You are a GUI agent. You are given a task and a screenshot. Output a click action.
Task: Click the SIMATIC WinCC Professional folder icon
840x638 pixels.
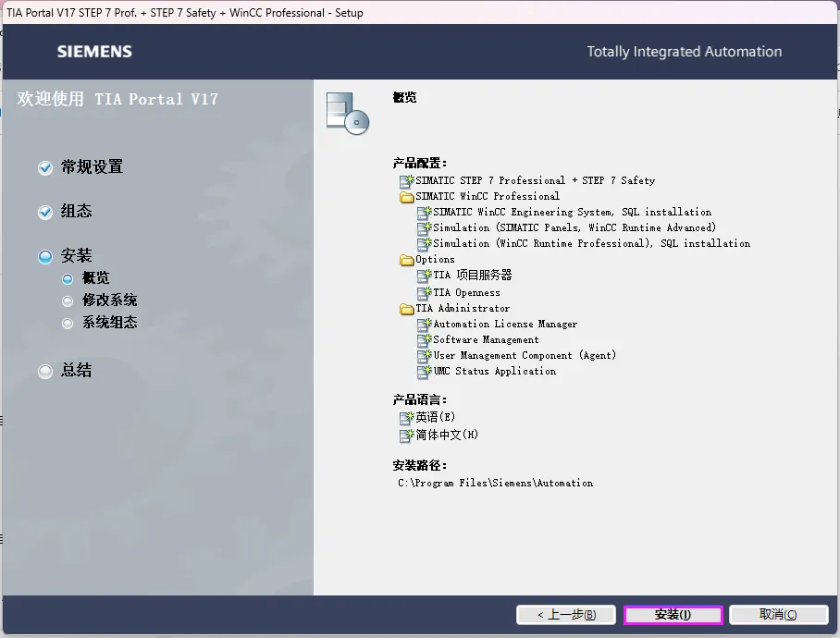click(x=407, y=197)
